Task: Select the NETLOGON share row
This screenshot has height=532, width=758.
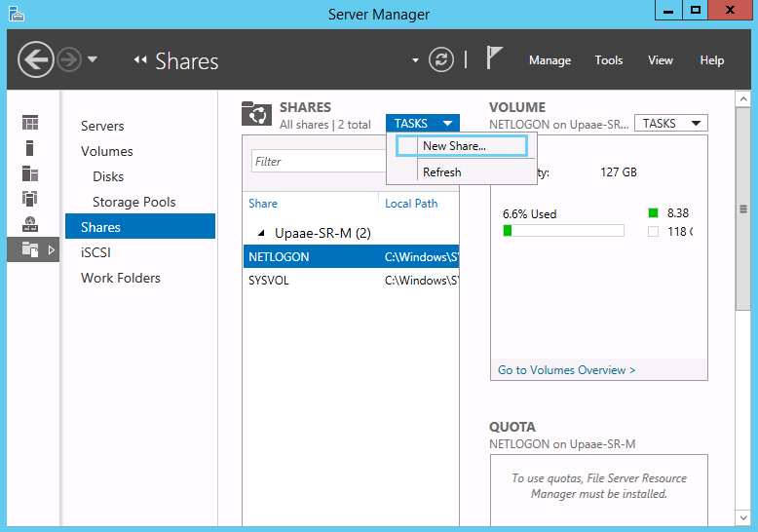Action: click(352, 256)
